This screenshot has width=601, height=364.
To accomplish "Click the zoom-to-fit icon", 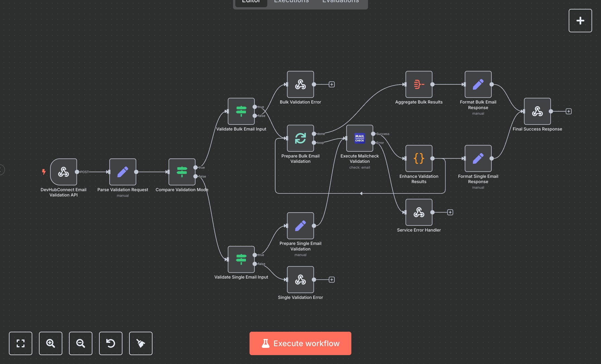I will click(21, 343).
